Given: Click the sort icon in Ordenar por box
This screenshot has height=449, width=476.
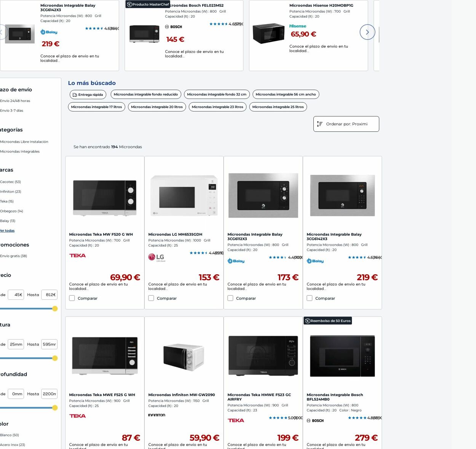Looking at the screenshot, I should click(x=319, y=124).
